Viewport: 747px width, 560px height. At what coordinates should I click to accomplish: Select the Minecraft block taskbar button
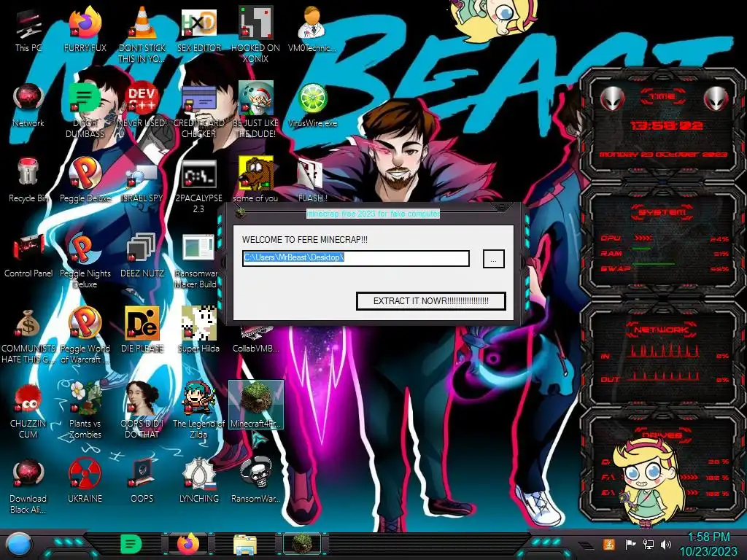coord(302,544)
